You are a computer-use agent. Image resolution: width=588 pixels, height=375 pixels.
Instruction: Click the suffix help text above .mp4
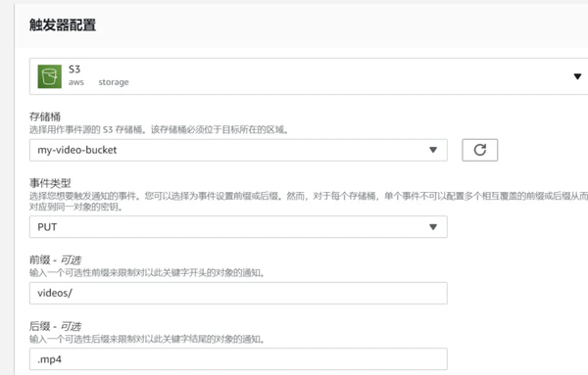pyautogui.click(x=147, y=339)
